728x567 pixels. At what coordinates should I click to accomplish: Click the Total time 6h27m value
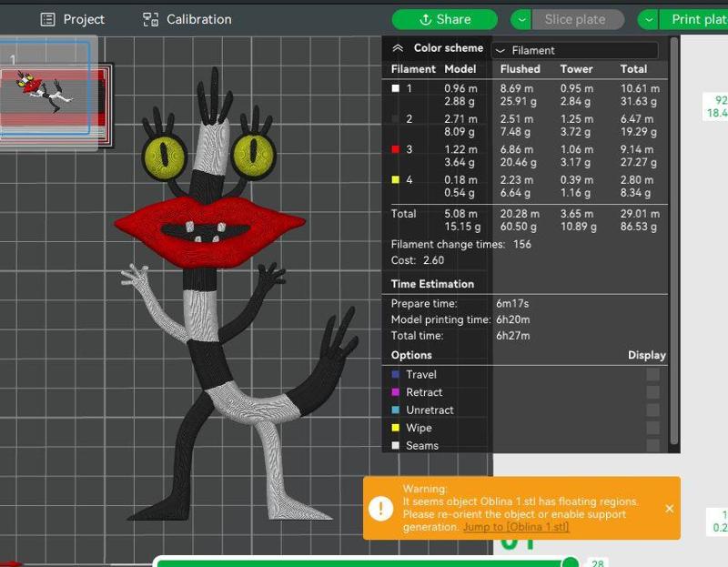coord(512,336)
